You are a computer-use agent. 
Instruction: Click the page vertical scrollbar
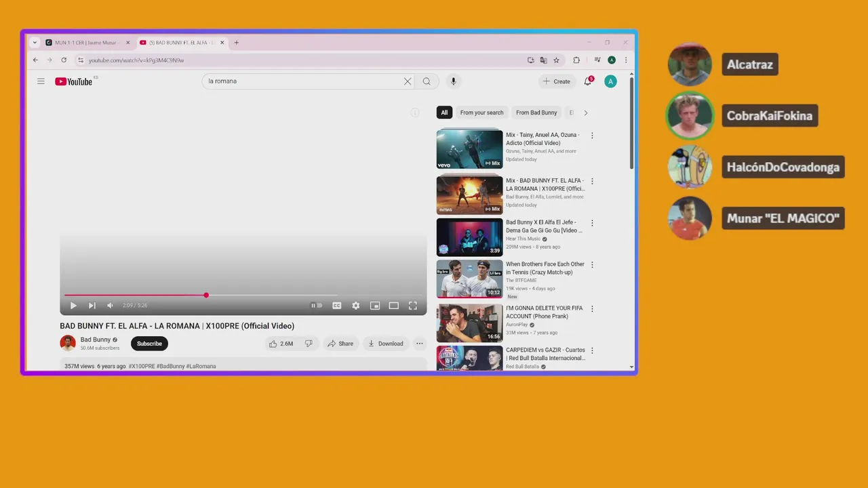(x=632, y=122)
